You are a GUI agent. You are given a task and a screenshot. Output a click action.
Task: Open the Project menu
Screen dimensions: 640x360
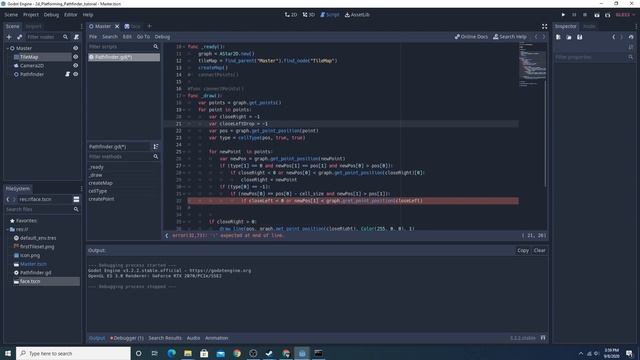pyautogui.click(x=31, y=15)
